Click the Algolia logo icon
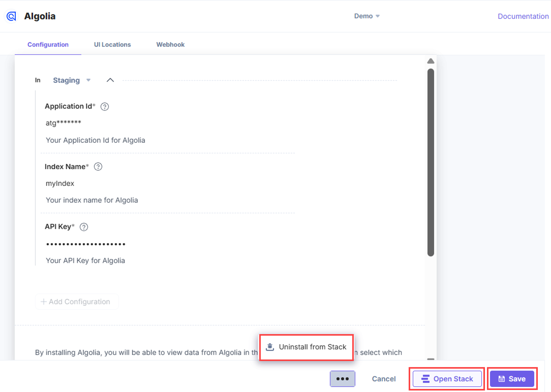This screenshot has width=551, height=392. [11, 16]
